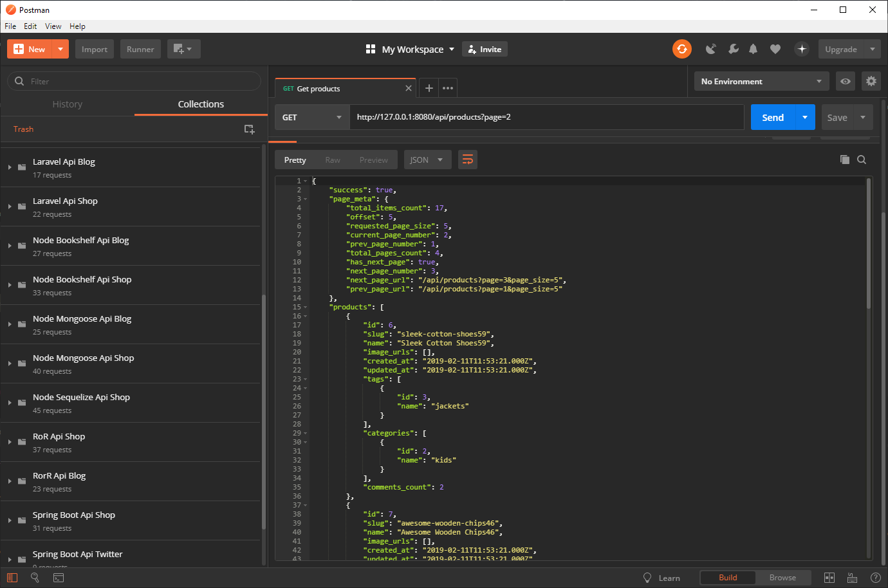
Task: Click the Invite button
Action: tap(485, 49)
